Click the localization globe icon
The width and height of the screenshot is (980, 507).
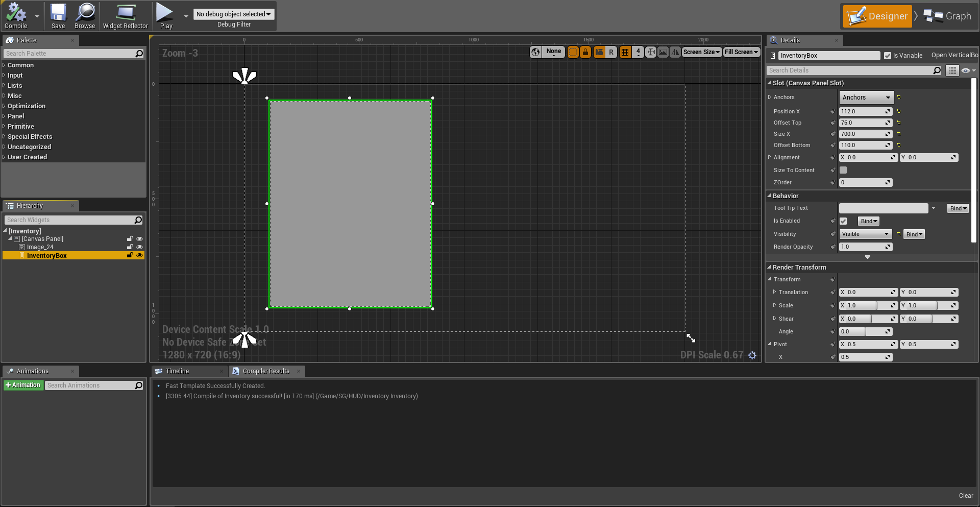tap(535, 52)
